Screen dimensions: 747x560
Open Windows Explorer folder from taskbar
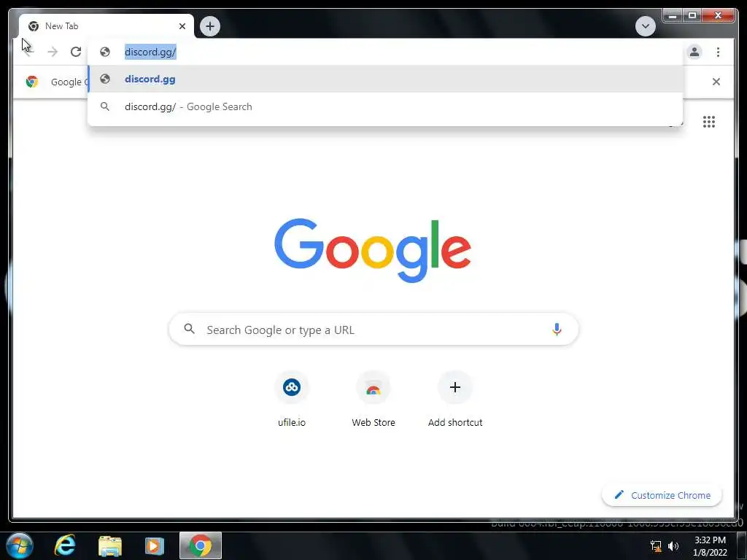click(x=110, y=545)
